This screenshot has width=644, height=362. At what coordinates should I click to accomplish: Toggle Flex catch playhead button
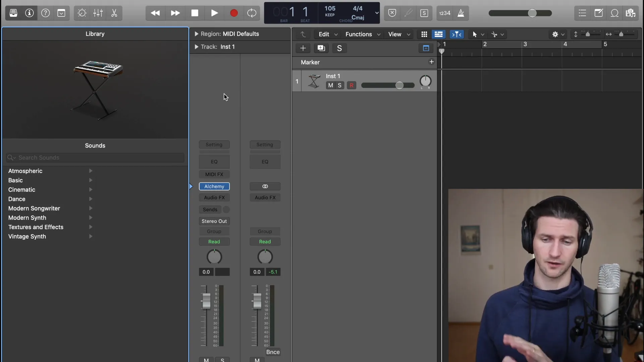[x=457, y=34]
